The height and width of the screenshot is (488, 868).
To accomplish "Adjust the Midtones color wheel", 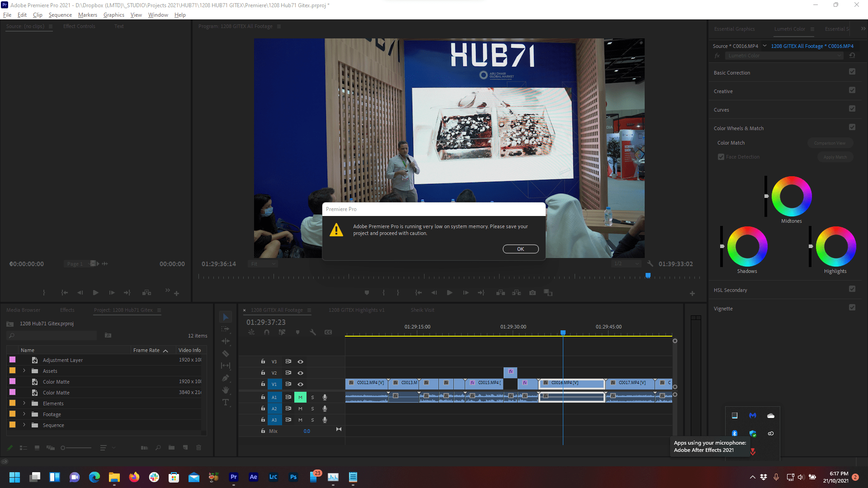I will click(x=791, y=196).
